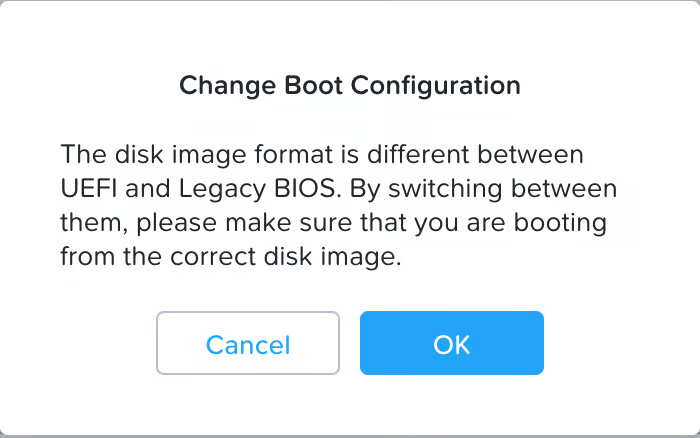This screenshot has width=700, height=438.
Task: Dismiss the dialog with Cancel
Action: (248, 343)
